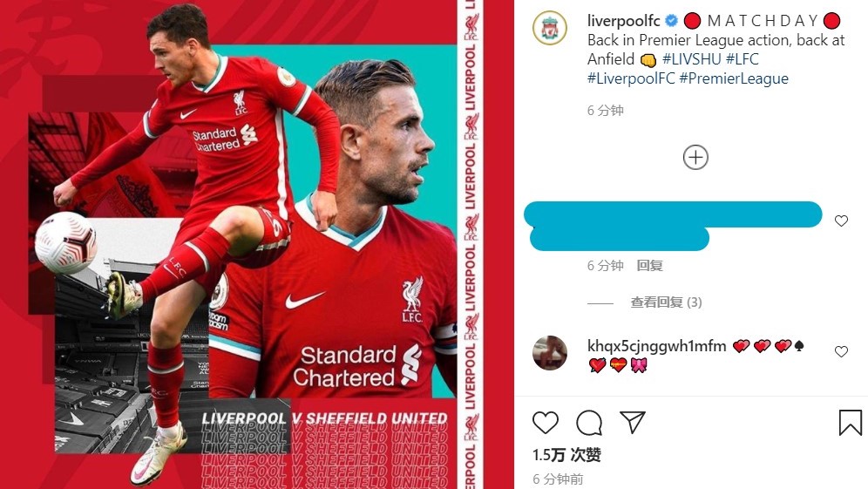Expand the 查看回复 (3) replies
The height and width of the screenshot is (489, 868).
666,302
